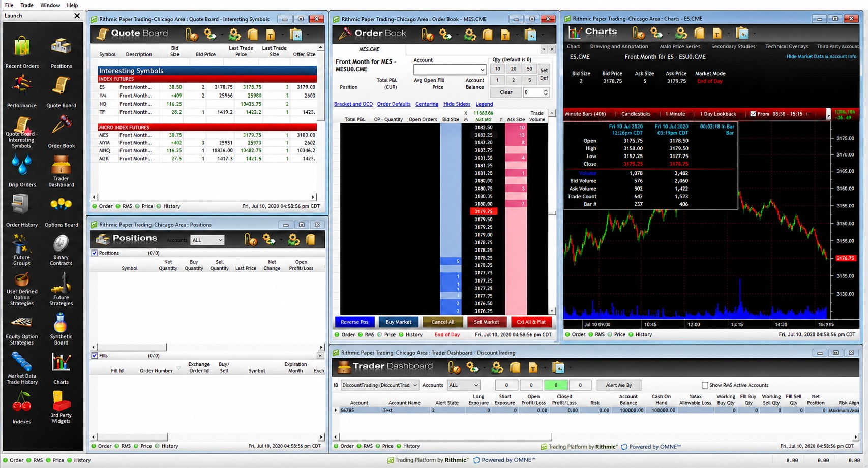Toggle the Positions checkbox
The image size is (868, 468).
coord(94,253)
